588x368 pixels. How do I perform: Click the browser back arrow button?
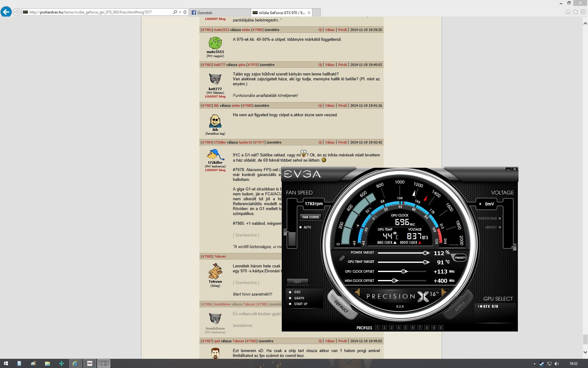pyautogui.click(x=6, y=12)
